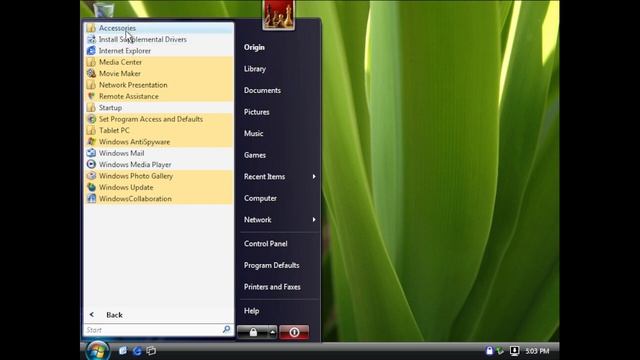Launch Internet Explorer from its icon
Screen dimensions: 640x360
91,51
